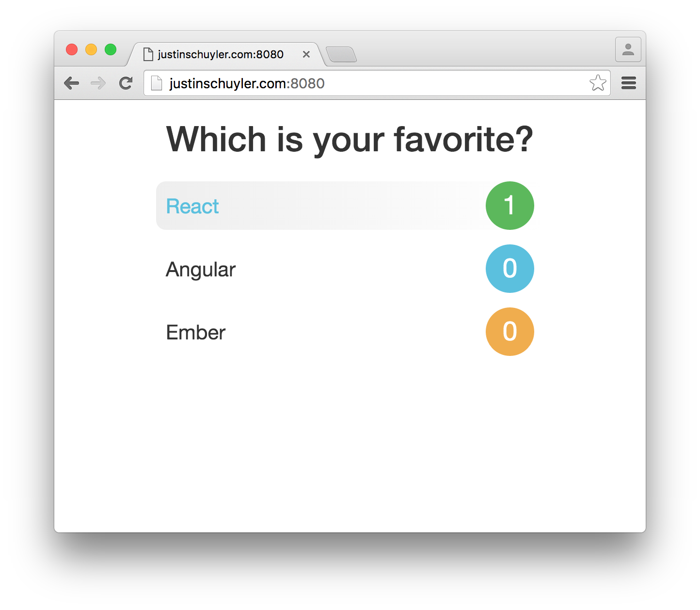
Task: Close the justinschuyler.com:8080 tab
Action: pyautogui.click(x=306, y=54)
